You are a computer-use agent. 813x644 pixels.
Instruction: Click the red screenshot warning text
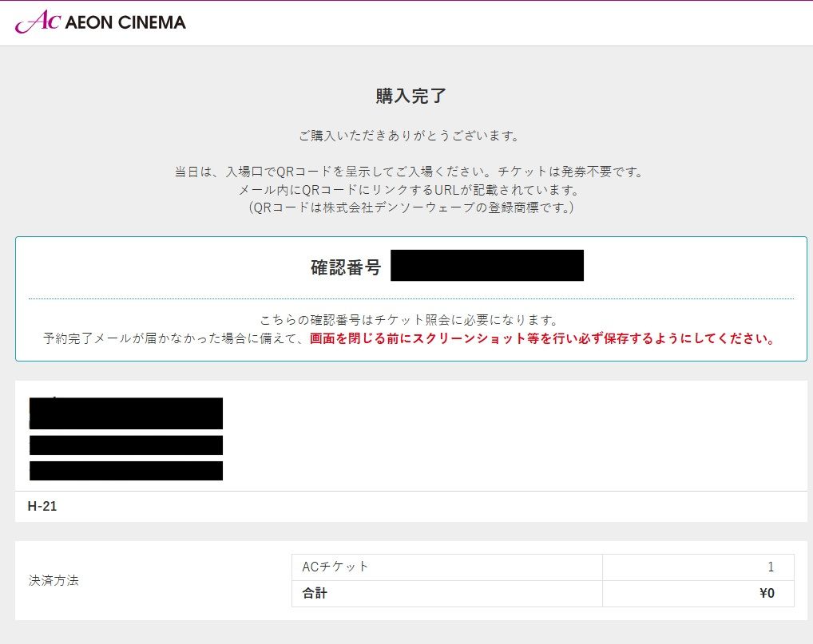[542, 338]
